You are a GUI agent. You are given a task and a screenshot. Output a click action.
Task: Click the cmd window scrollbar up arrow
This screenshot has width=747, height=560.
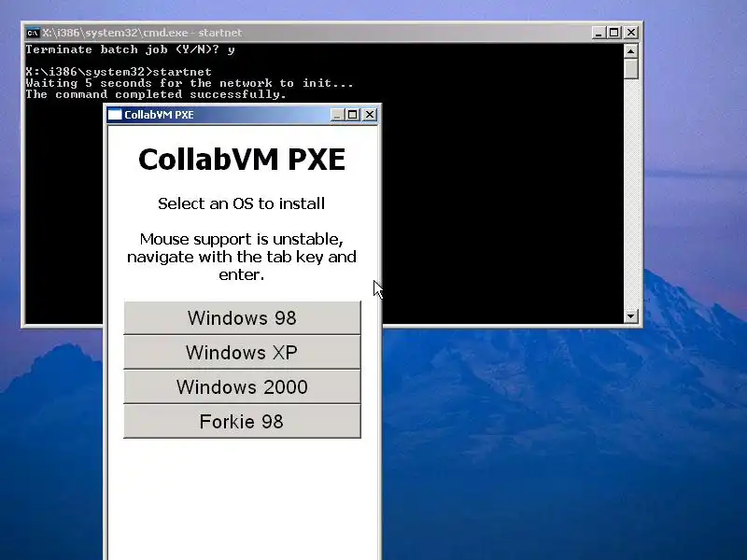click(631, 51)
